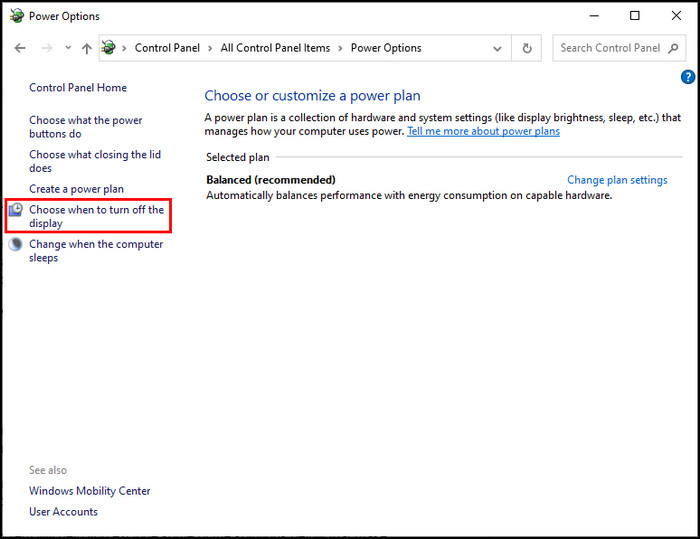Expand breadcrumb chevron after Control Panel
The image size is (700, 539).
click(210, 48)
